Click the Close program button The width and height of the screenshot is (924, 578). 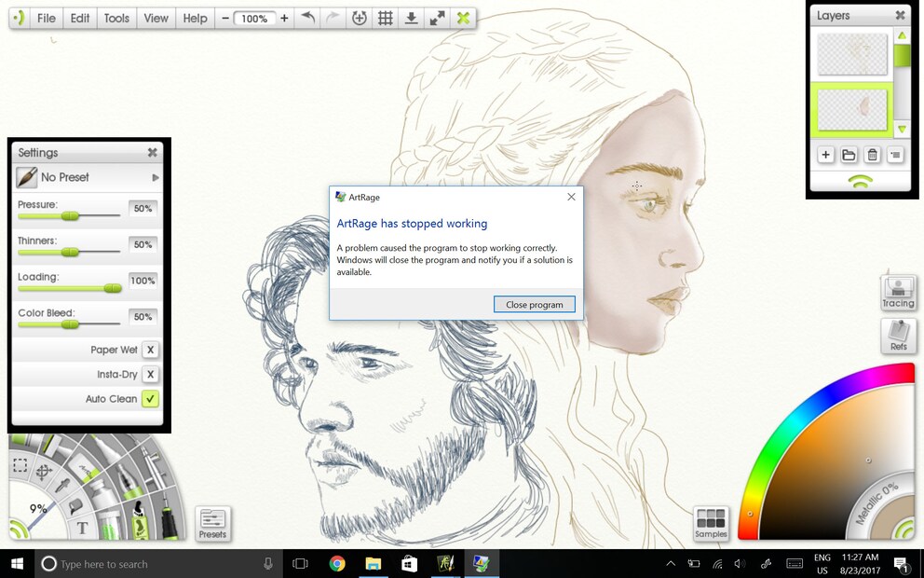(534, 304)
